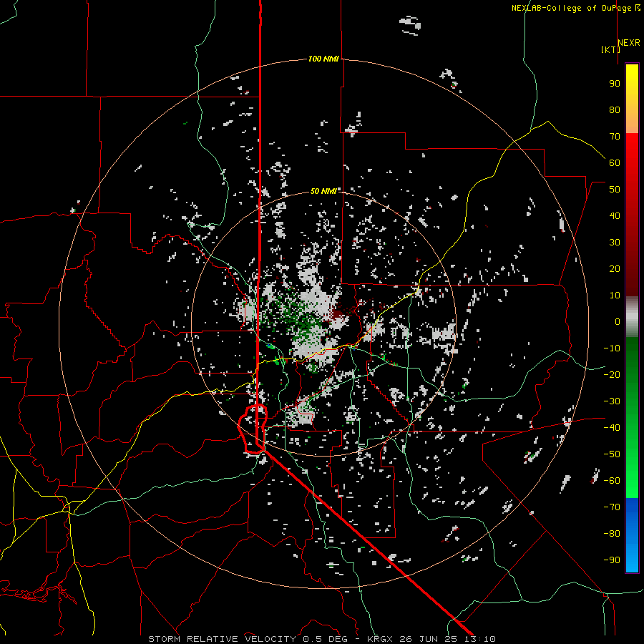Click the -40 value on the velocity scale
This screenshot has height=644, width=644.
tap(612, 428)
